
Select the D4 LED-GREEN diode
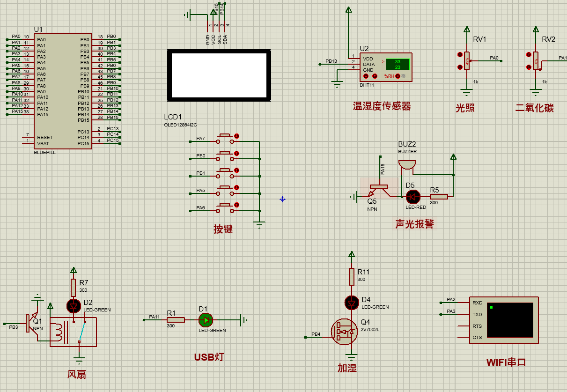point(352,303)
